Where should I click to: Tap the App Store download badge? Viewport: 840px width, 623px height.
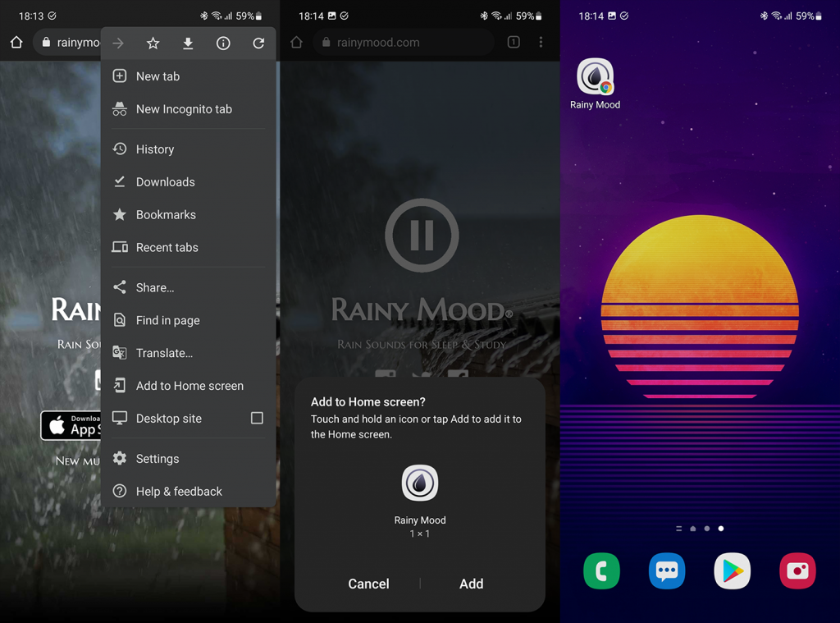71,426
